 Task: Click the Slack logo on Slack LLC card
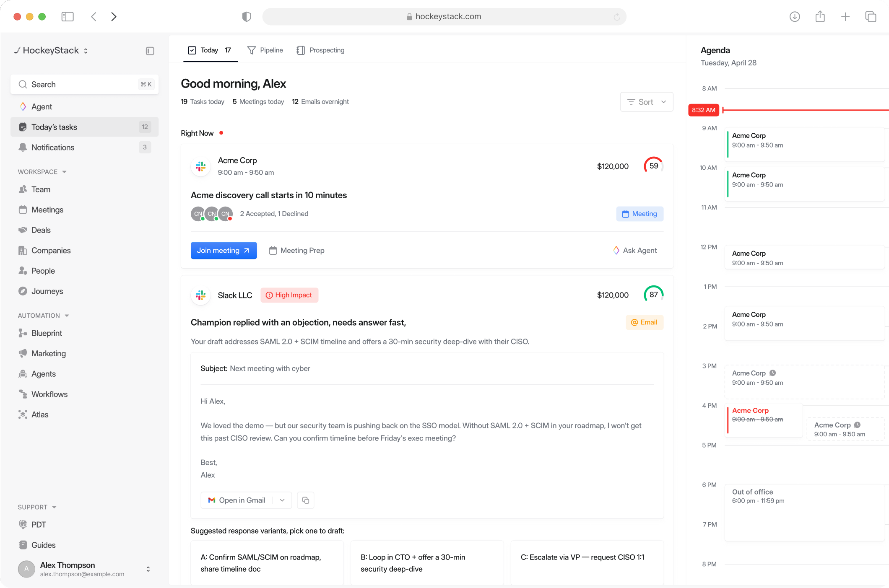[x=201, y=295]
